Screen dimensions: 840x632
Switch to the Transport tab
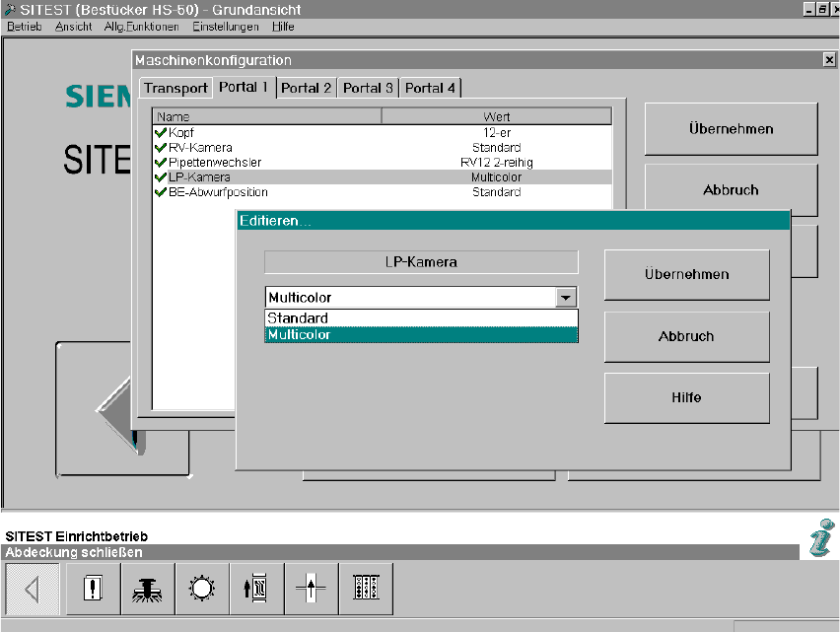tap(175, 88)
